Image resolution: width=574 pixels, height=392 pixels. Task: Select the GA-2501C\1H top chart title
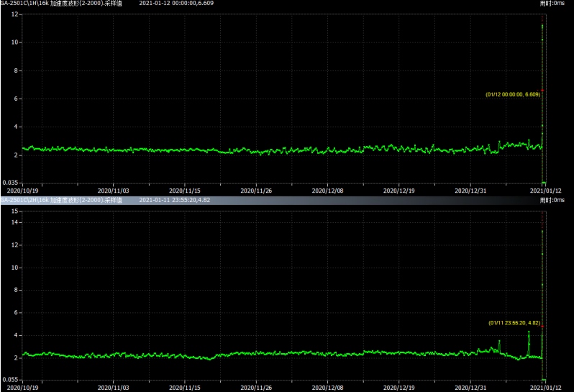pos(61,4)
